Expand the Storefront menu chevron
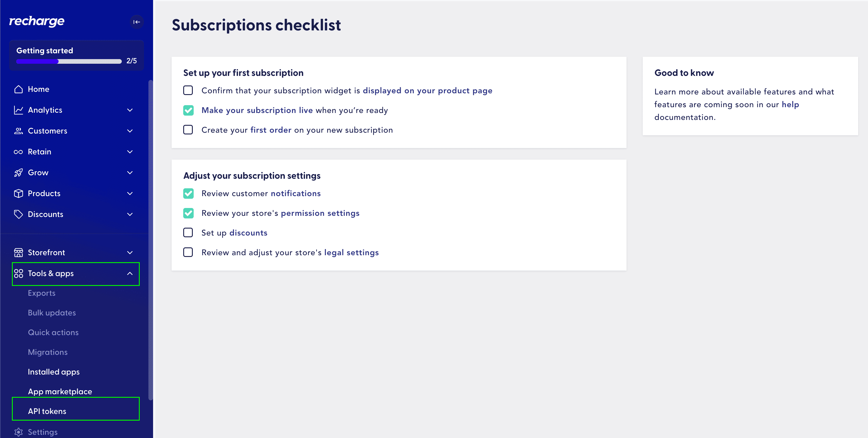Image resolution: width=868 pixels, height=438 pixels. click(130, 253)
